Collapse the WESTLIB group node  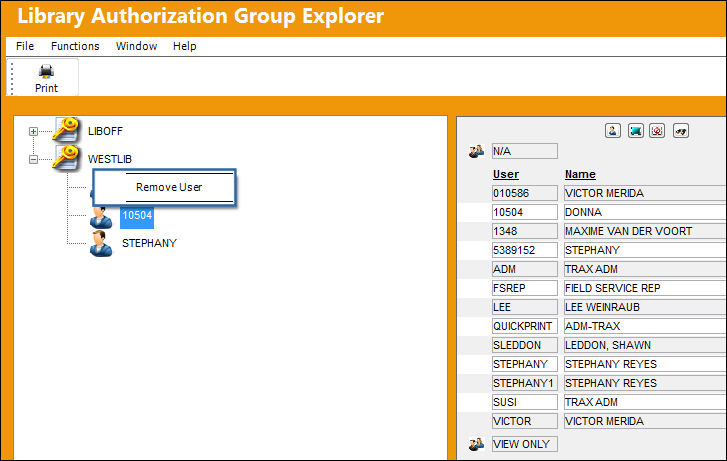coord(33,160)
